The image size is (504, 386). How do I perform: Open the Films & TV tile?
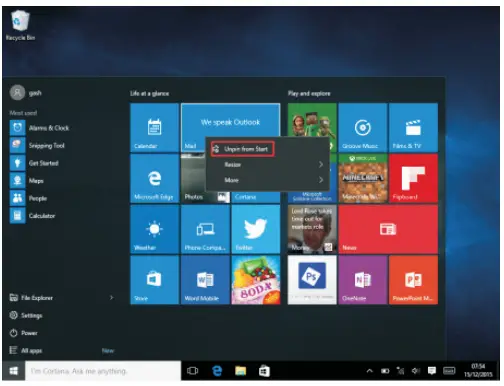tap(413, 128)
